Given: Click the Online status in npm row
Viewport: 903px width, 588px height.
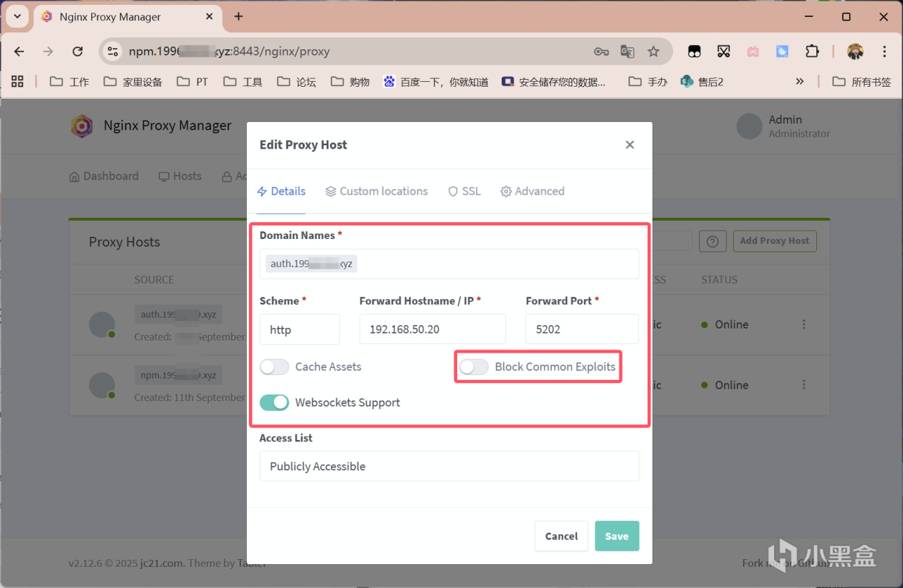Looking at the screenshot, I should (725, 385).
